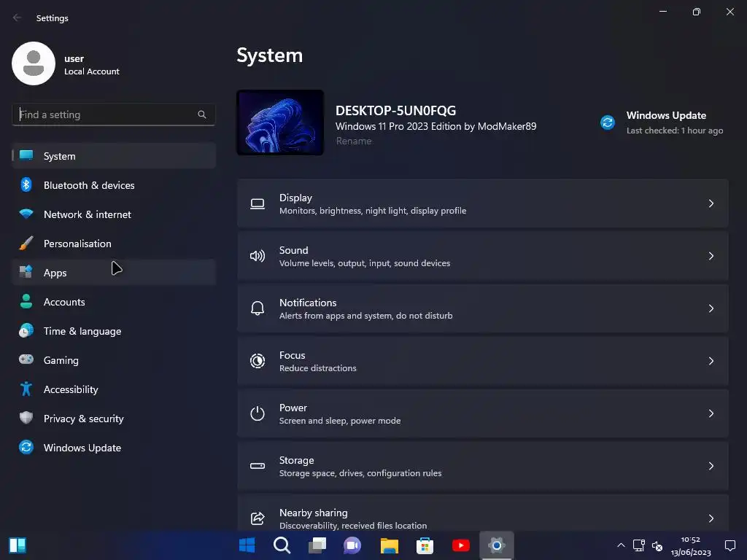Open Privacy & security category
Screen dimensions: 747x560
pos(114,418)
